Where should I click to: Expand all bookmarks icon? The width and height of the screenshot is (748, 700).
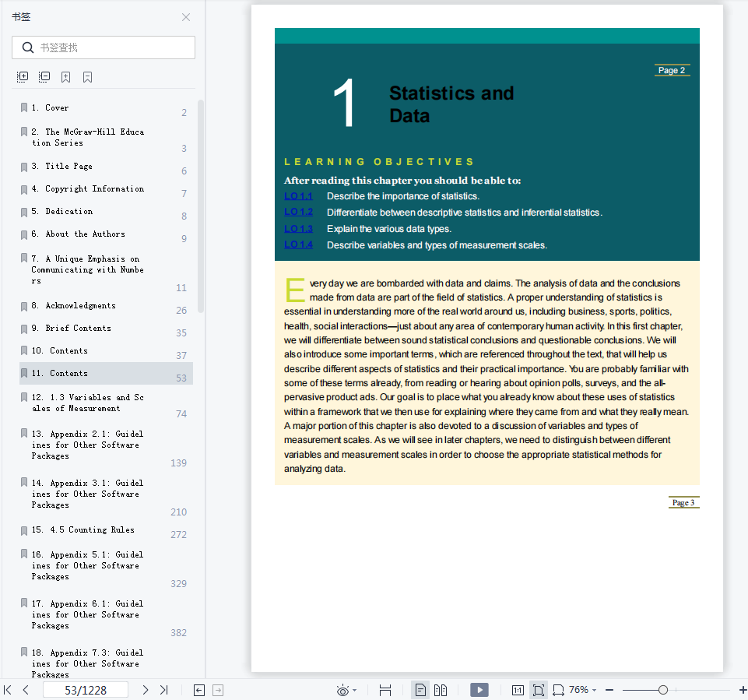[23, 77]
